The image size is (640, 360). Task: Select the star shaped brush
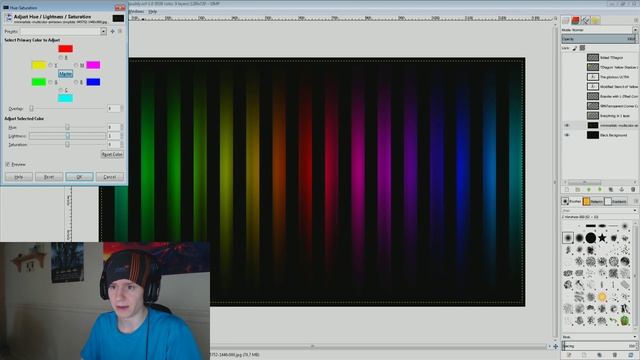(602, 238)
